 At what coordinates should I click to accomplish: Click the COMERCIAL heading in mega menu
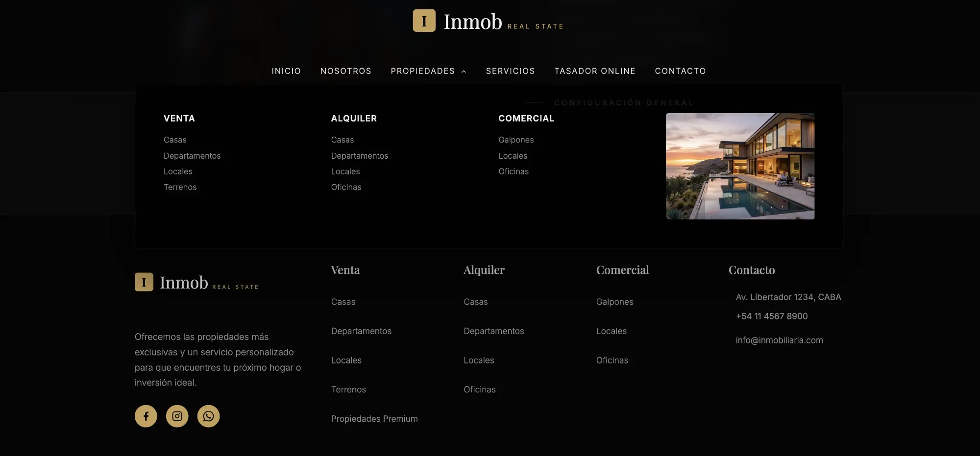click(526, 119)
